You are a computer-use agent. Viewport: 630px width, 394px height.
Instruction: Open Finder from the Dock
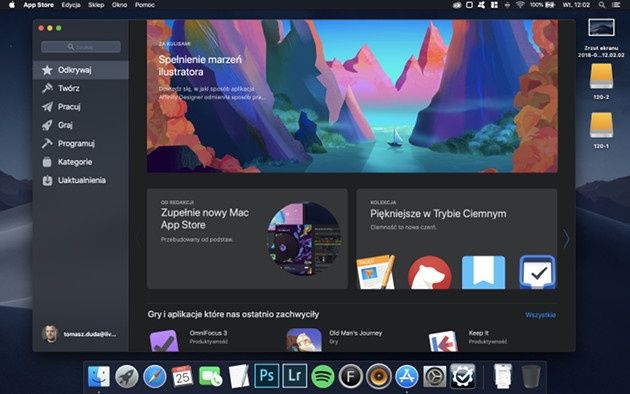[x=98, y=377]
